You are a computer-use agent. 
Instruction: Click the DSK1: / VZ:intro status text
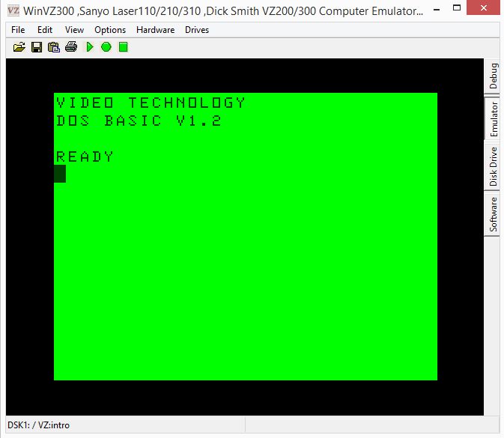point(39,425)
